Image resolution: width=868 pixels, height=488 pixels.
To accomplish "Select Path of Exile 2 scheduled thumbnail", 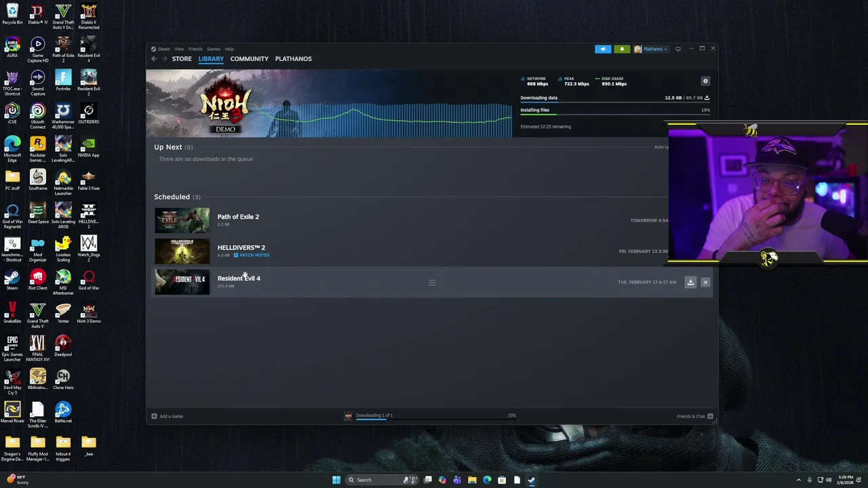I will (182, 220).
